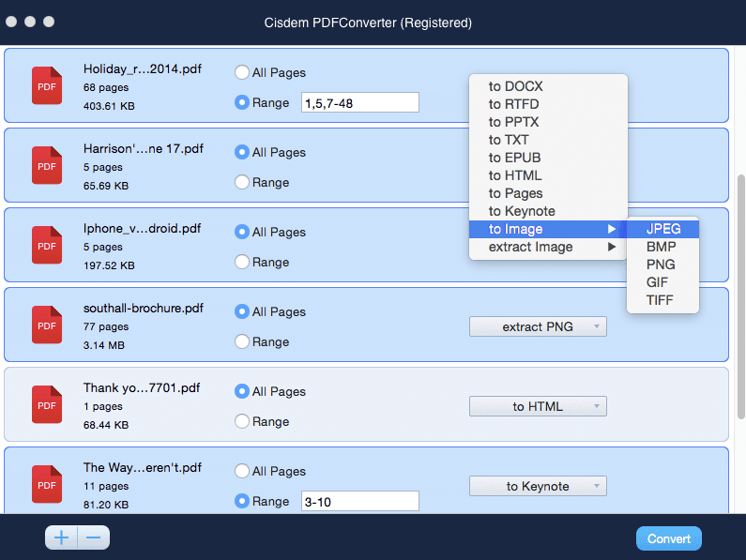Choose Range for Harrison'…ne 17.pdf
This screenshot has height=560, width=746.
coord(242,182)
